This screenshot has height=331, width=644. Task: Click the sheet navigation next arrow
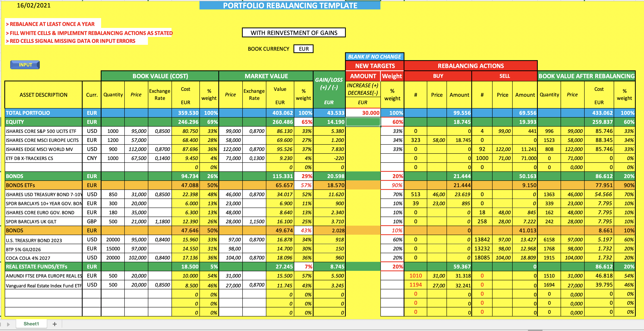8,324
